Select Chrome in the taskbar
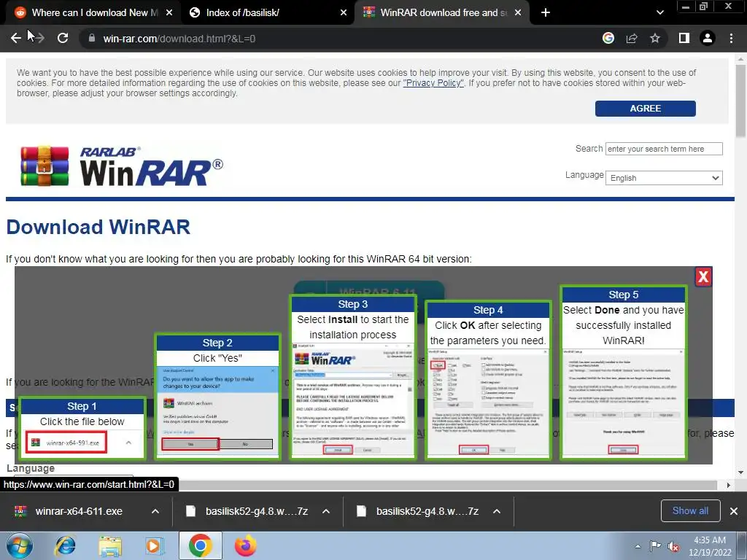Screen dimensions: 747x560 pyautogui.click(x=200, y=546)
